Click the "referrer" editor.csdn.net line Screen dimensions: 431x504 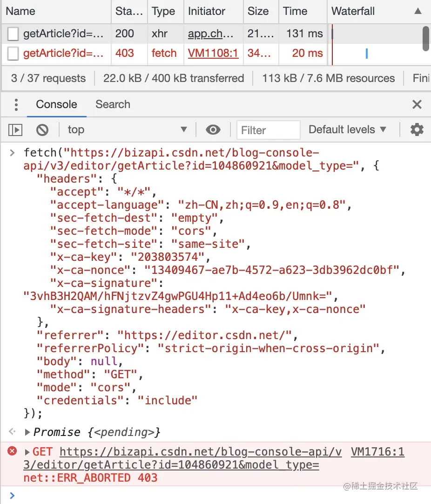point(167,335)
